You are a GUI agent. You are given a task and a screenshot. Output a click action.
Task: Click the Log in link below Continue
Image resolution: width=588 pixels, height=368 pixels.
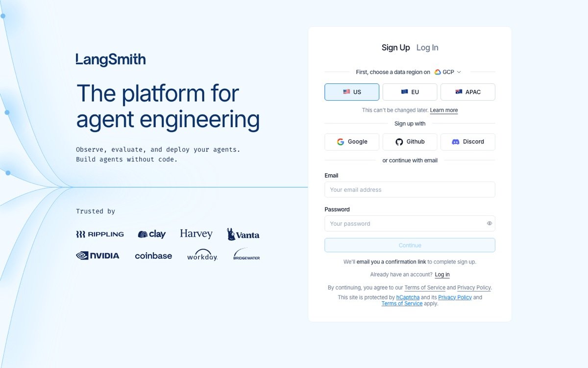[x=442, y=275]
